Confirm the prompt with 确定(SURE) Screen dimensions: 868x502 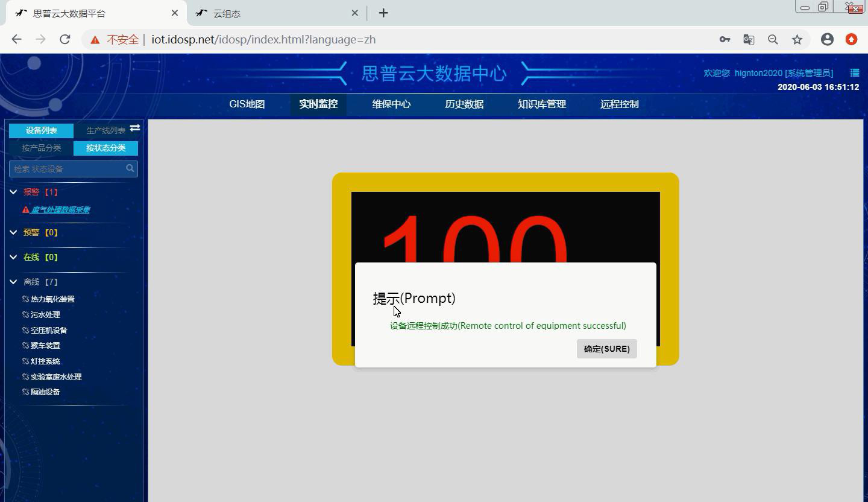[x=606, y=349]
